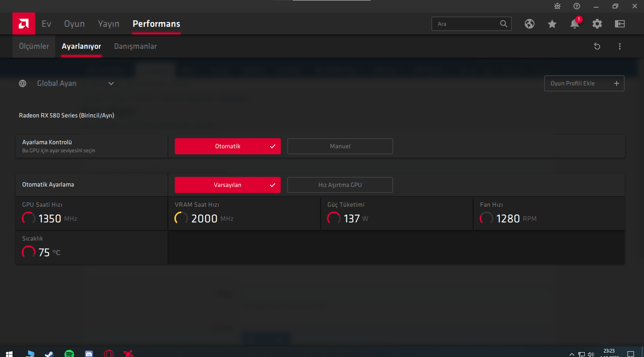Click the VRAM Saat Hızı gauge ring
Screen dimensions: 644x357
point(181,218)
